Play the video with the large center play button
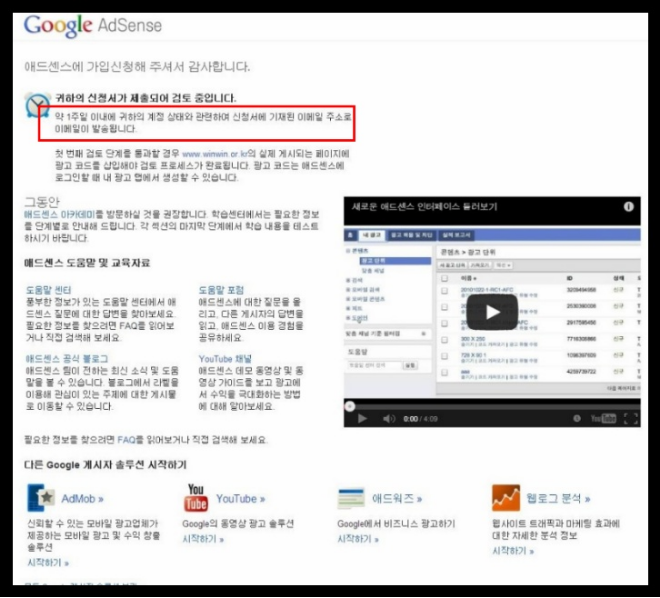The image size is (660, 598). tap(492, 312)
